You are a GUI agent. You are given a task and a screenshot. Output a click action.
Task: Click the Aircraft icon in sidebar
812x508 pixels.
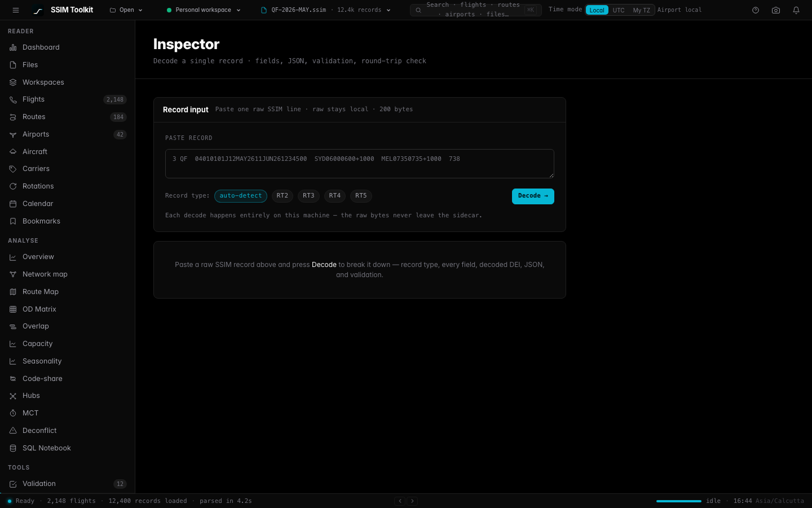coord(13,152)
